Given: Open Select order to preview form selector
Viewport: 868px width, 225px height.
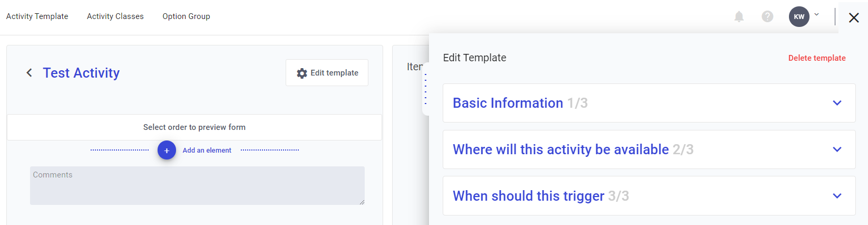Looking at the screenshot, I should (x=194, y=127).
